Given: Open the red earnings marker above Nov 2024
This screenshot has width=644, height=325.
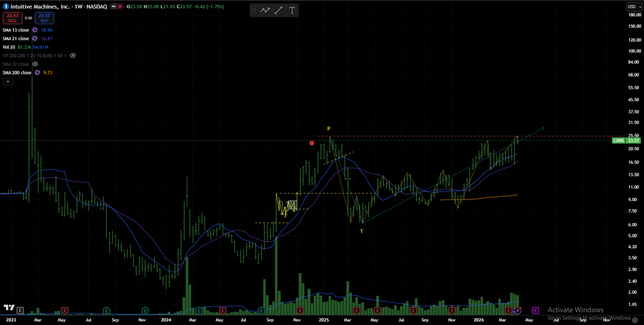Looking at the screenshot, I should coord(300,310).
